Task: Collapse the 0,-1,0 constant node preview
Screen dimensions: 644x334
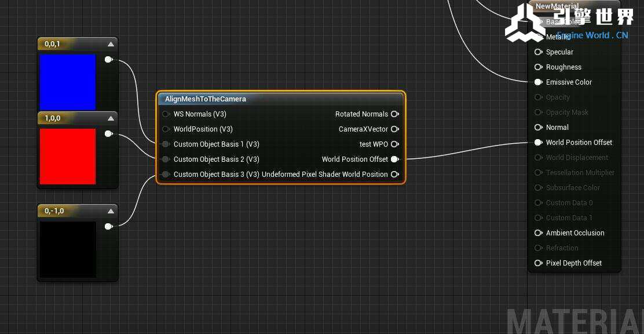Action: point(111,211)
